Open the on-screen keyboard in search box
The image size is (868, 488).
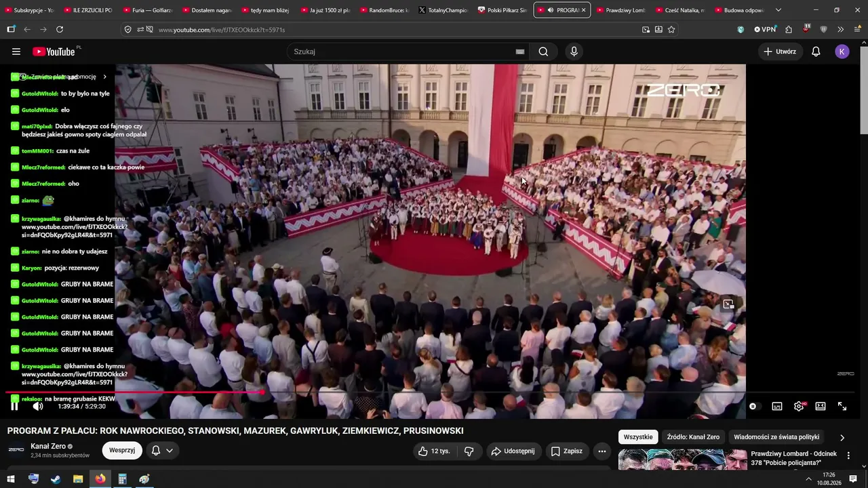[520, 52]
